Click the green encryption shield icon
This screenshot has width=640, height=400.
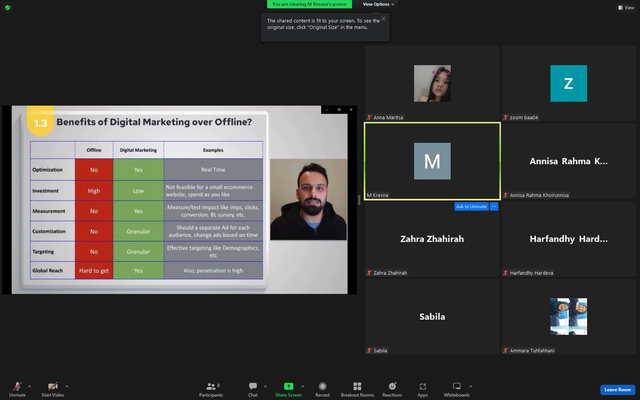(7, 7)
